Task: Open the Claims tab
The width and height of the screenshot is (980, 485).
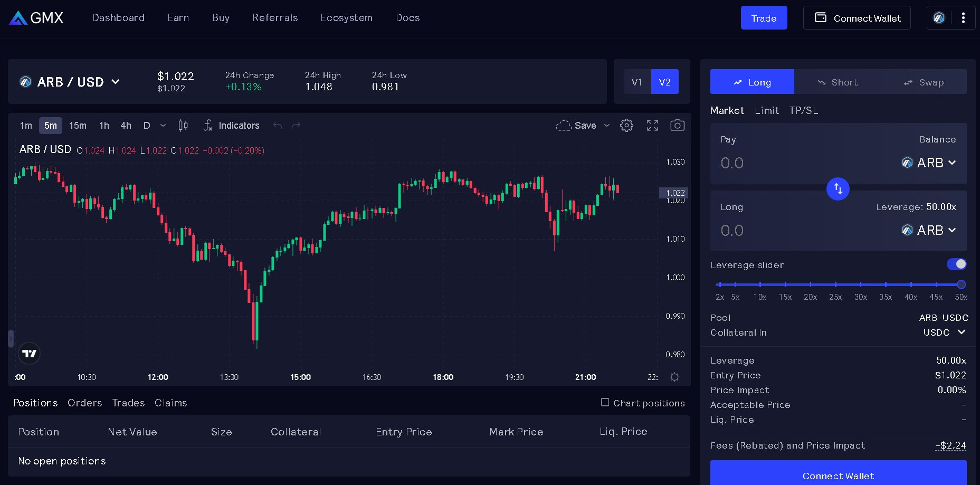Action: 170,403
